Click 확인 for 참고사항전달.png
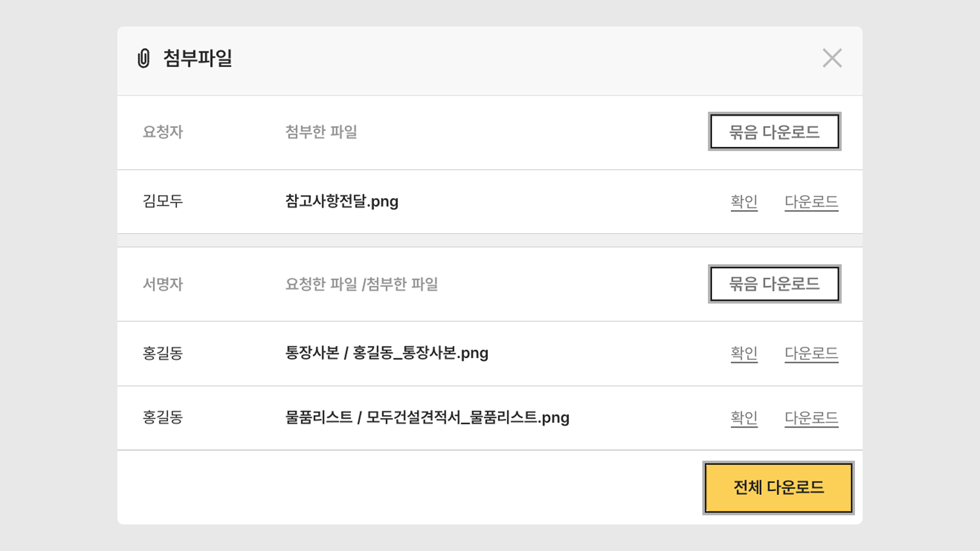Image resolution: width=980 pixels, height=551 pixels. (744, 202)
